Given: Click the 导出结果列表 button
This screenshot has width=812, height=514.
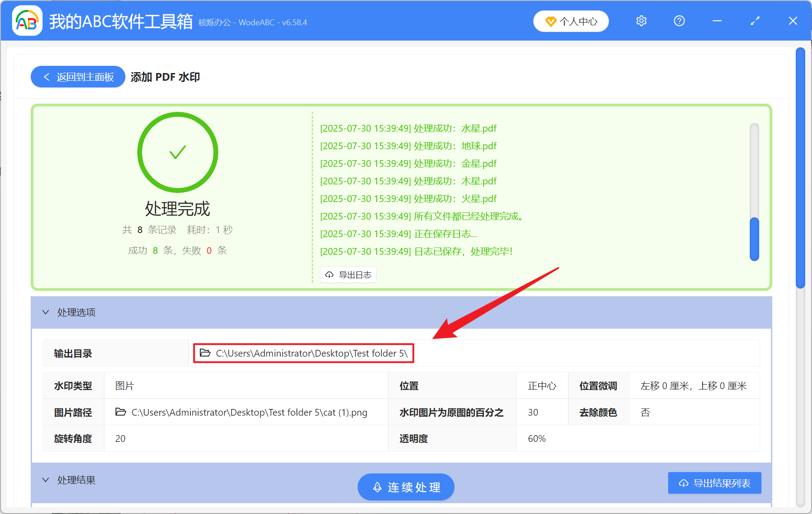Looking at the screenshot, I should tap(714, 483).
